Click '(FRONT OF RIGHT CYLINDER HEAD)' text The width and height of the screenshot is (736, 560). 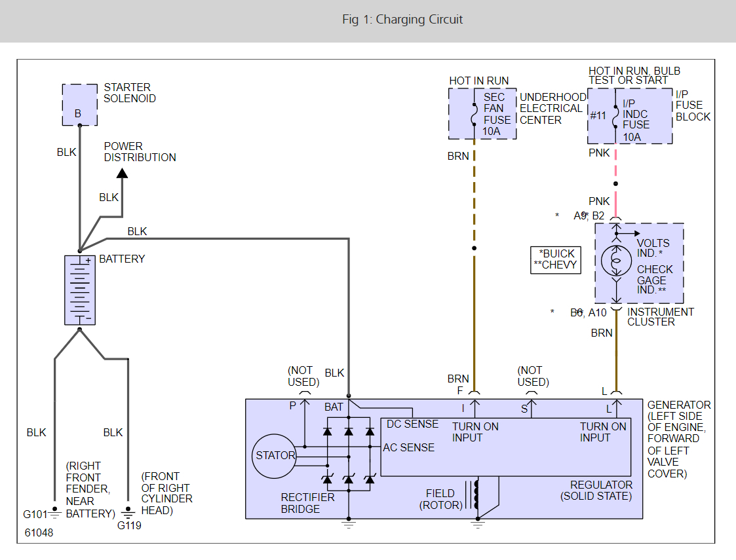click(166, 493)
